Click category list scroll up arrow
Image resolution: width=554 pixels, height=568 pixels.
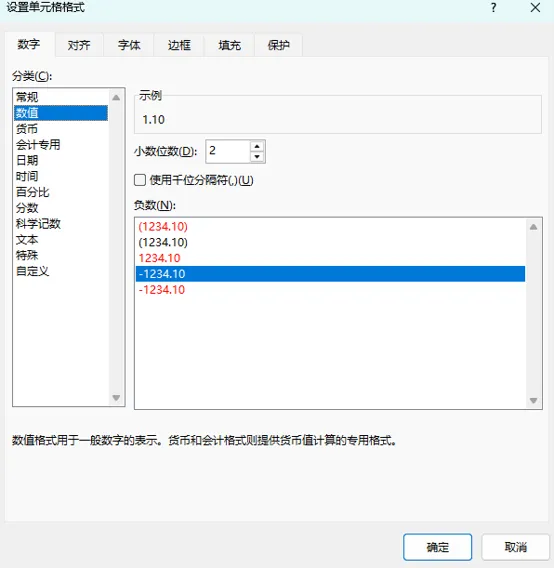point(116,97)
